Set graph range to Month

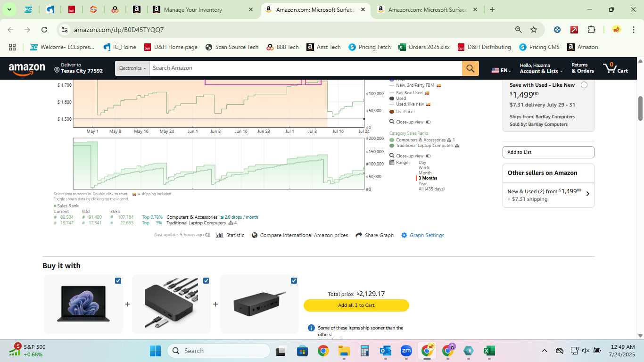coord(425,173)
